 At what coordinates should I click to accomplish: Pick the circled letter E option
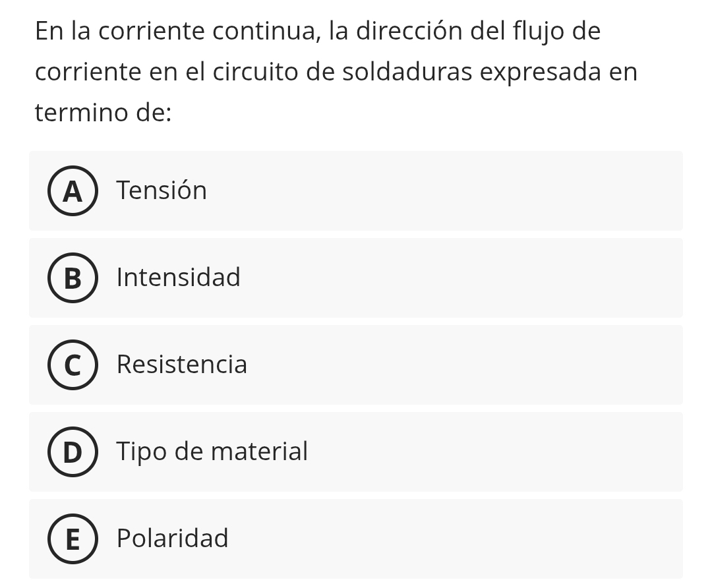(x=73, y=539)
